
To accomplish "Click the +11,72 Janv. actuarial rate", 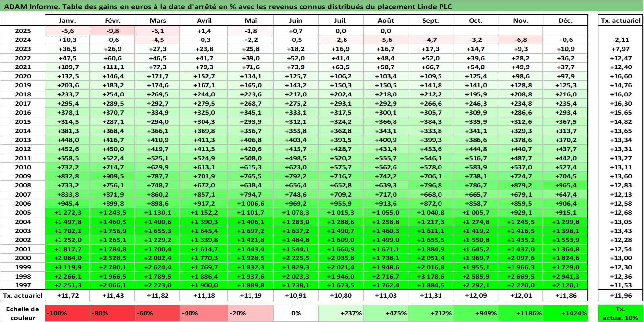I will 67,295.
